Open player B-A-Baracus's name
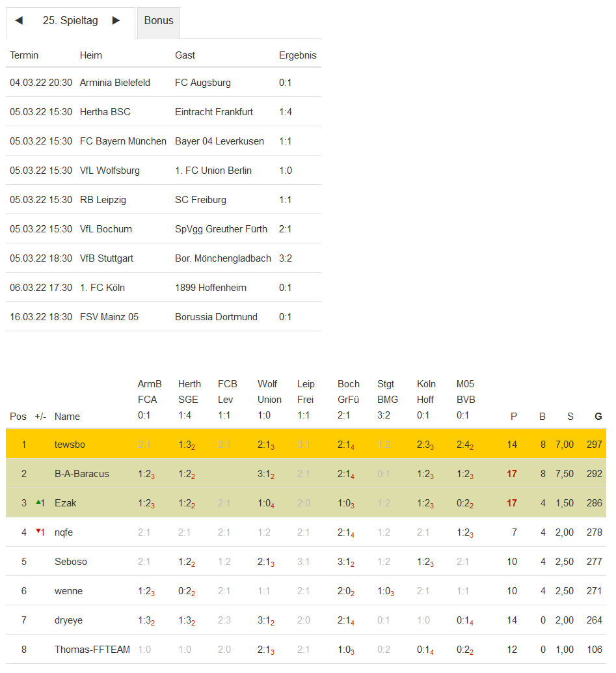 click(81, 474)
